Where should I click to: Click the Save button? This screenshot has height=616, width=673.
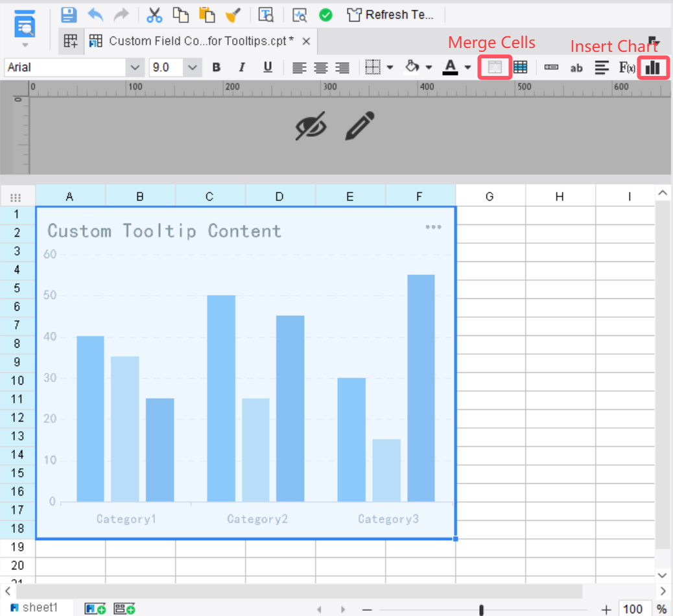coord(69,14)
